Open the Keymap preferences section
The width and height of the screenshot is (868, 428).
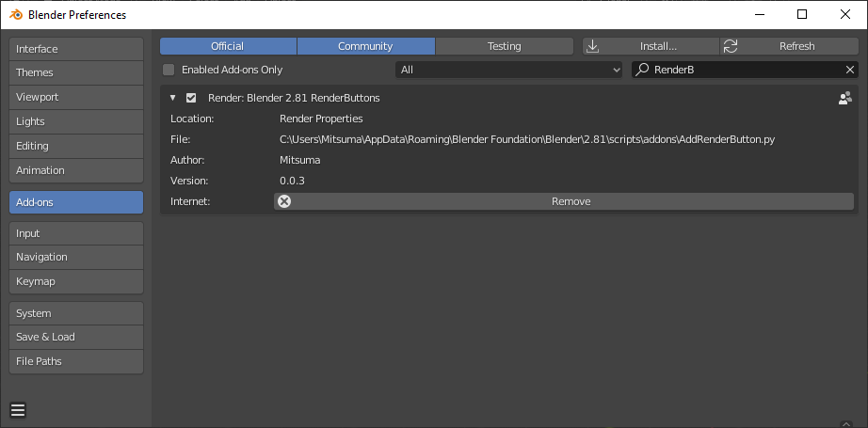point(76,281)
